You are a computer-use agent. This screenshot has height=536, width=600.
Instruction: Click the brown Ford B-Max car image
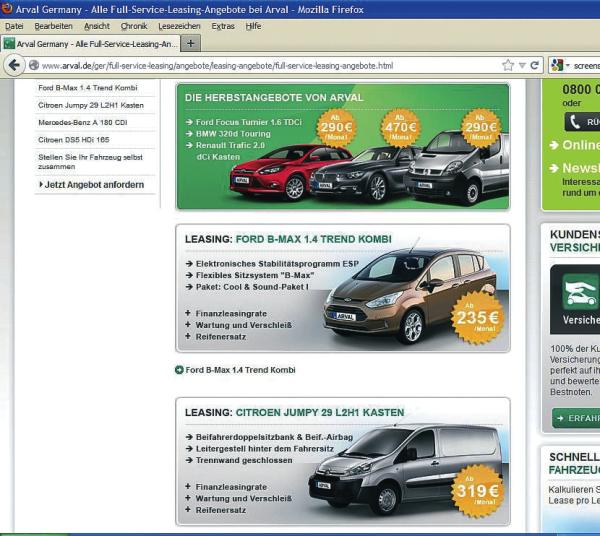[x=409, y=295]
